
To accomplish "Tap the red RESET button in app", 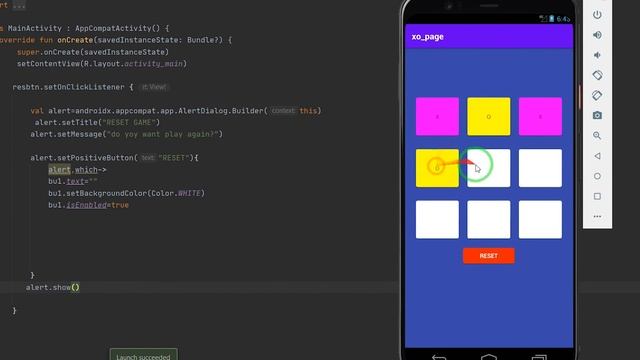I will coord(489,256).
